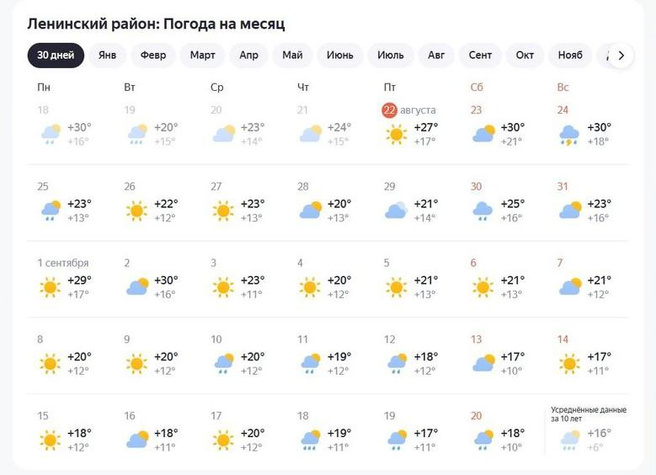The image size is (656, 475).
Task: Click thunderstorm icon for the 24th
Action: 570,134
